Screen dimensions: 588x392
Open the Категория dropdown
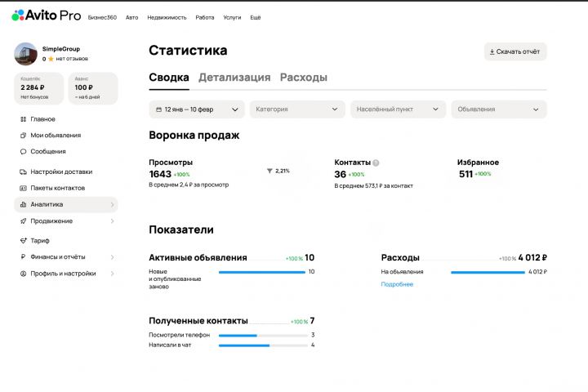coord(297,109)
